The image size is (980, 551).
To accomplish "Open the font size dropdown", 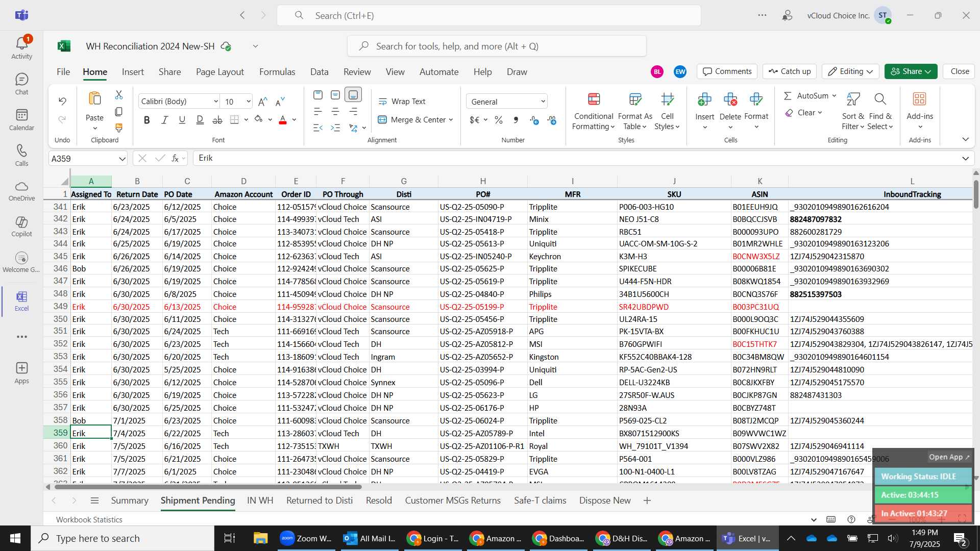I will (x=248, y=102).
